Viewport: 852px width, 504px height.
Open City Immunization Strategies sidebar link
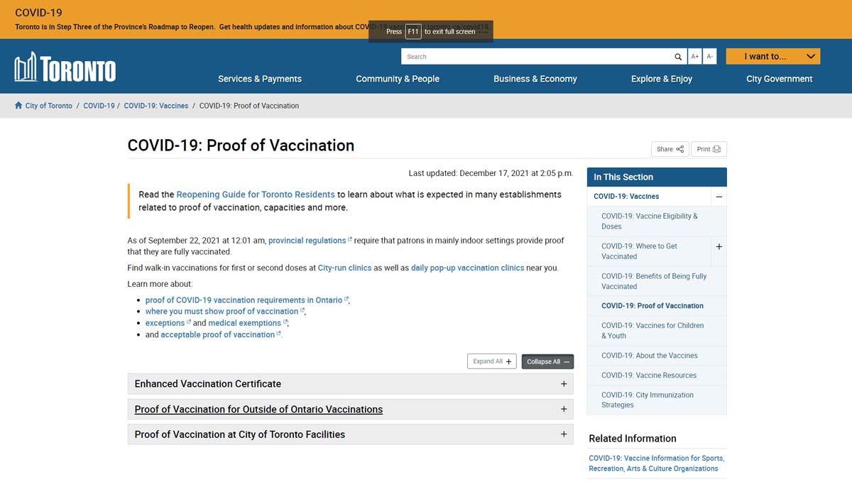point(648,400)
